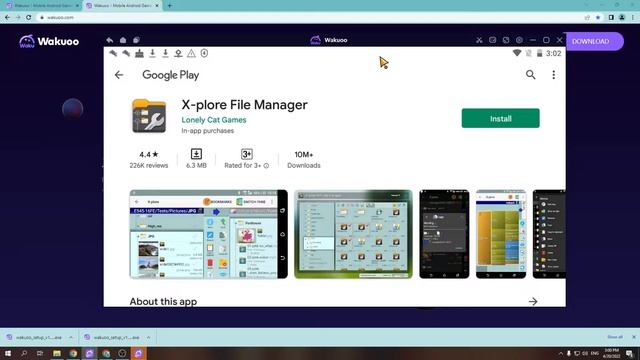
Task: Bookmark this page with the star icon
Action: pyautogui.click(x=598, y=18)
